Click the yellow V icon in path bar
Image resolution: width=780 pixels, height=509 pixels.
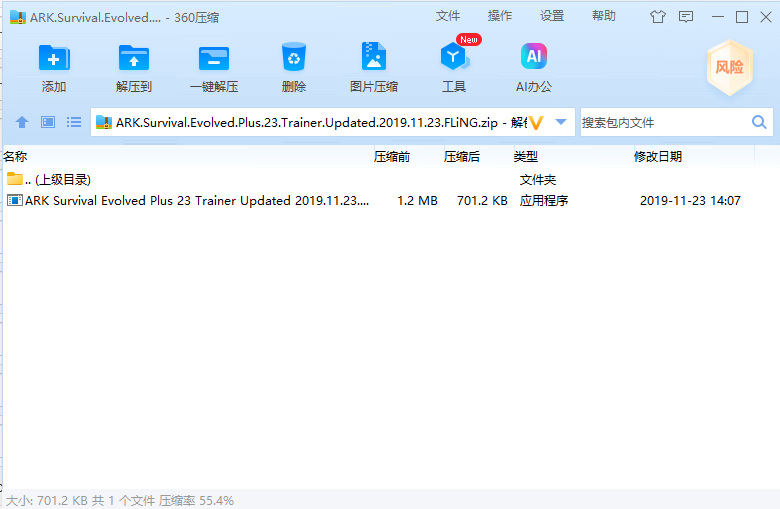tap(536, 122)
